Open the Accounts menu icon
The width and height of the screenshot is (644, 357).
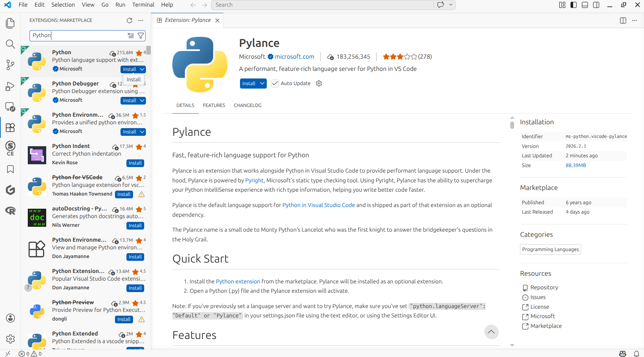point(10,318)
